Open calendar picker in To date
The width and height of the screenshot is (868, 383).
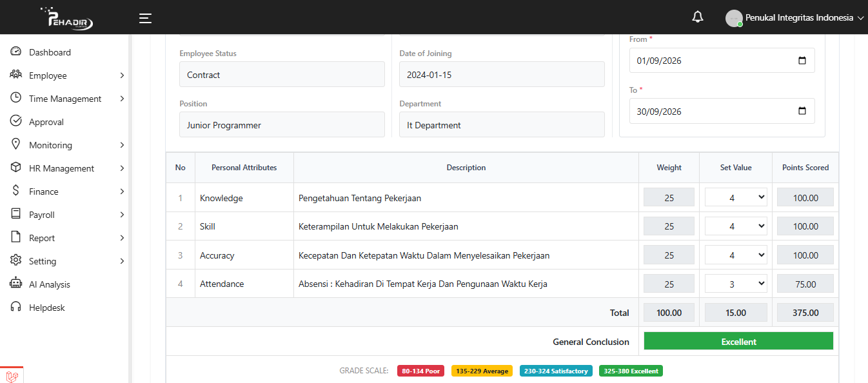802,111
